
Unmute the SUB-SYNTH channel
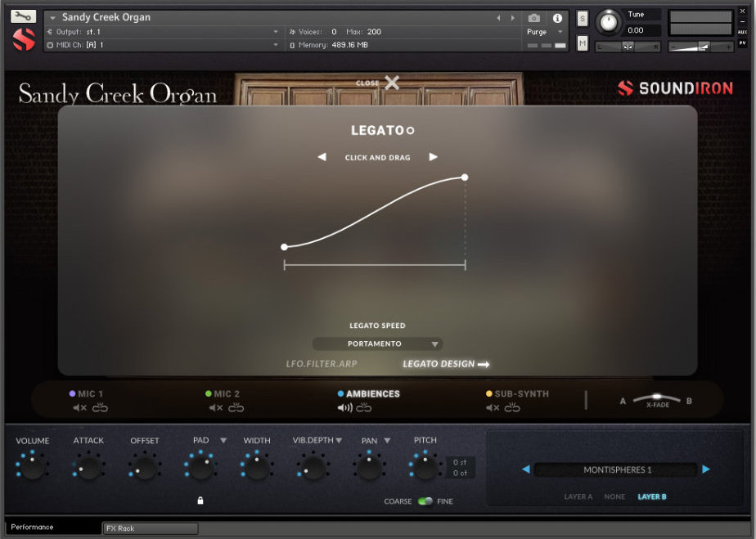tap(494, 407)
